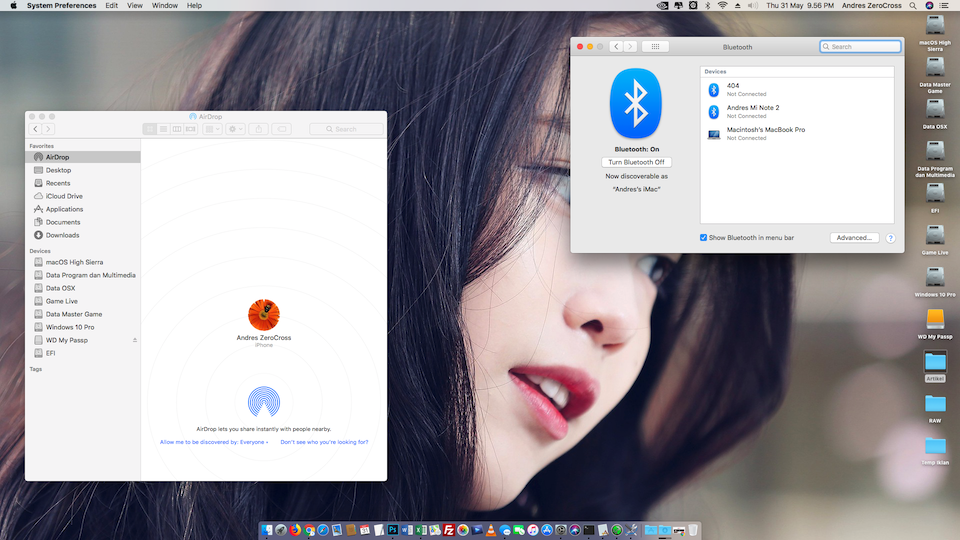Uncheck Show Bluetooth in menu bar
Viewport: 960px width, 540px height.
[x=704, y=237]
